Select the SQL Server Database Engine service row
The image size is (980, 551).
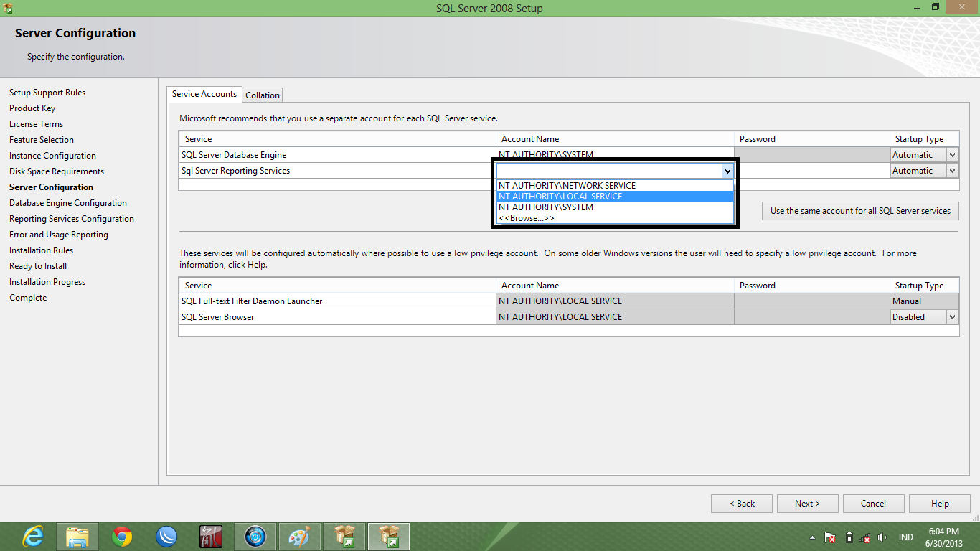[x=337, y=155]
